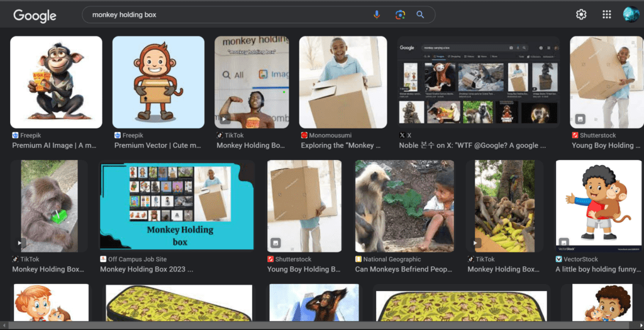
Task: Open National Geographic langur and child photo
Action: click(404, 205)
